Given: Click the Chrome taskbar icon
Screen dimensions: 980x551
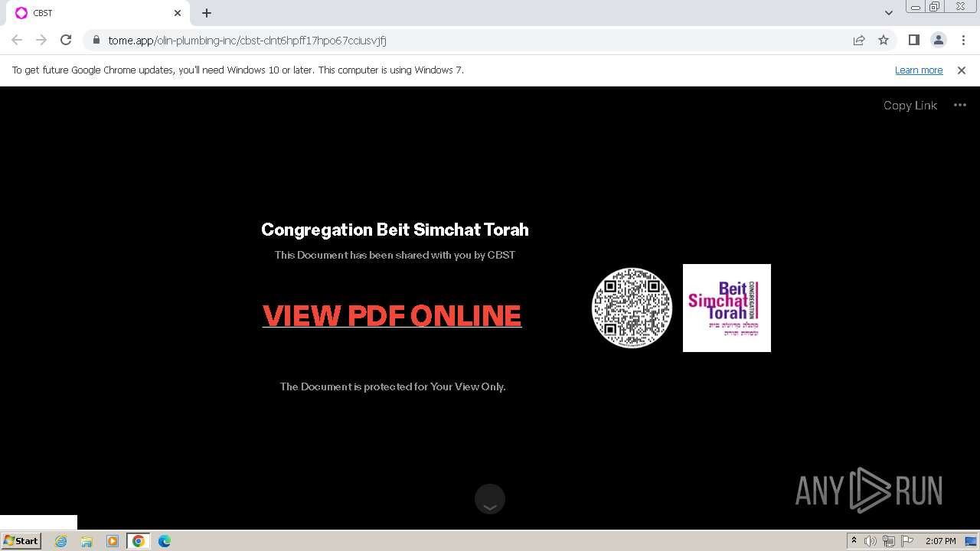Looking at the screenshot, I should tap(139, 541).
